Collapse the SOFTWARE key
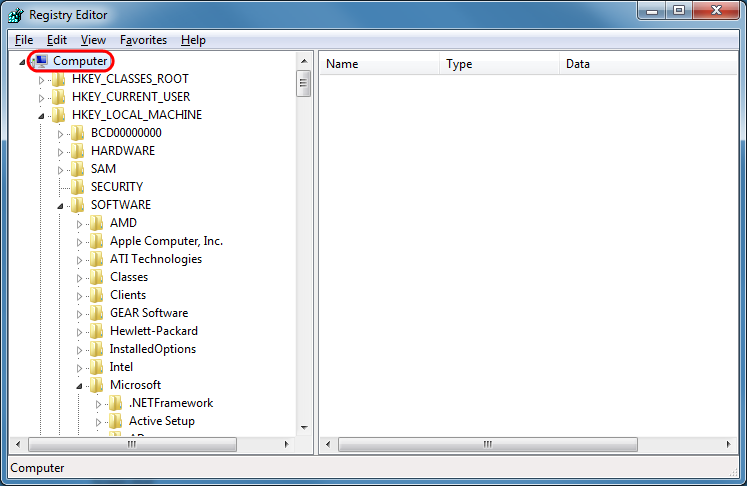The height and width of the screenshot is (486, 747). 60,206
